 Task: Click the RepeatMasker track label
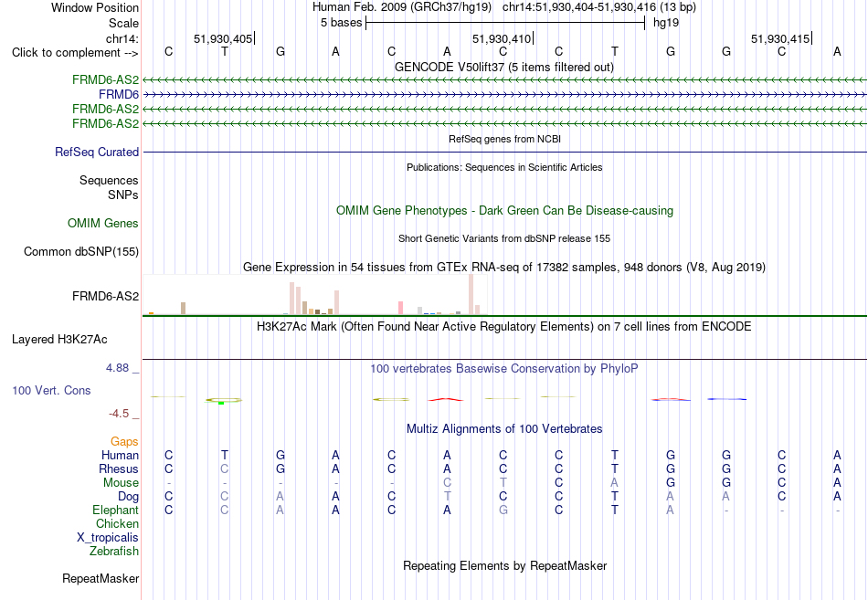tap(101, 579)
